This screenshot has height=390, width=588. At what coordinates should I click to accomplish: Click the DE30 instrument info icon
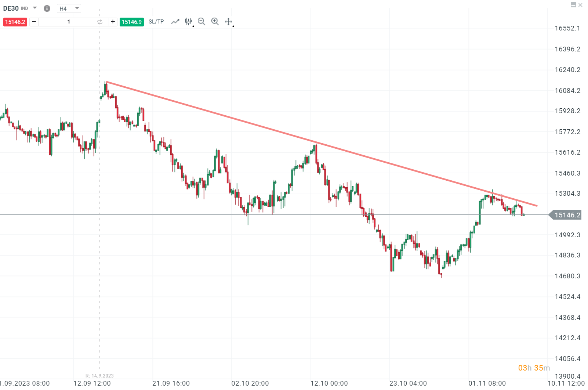[47, 8]
